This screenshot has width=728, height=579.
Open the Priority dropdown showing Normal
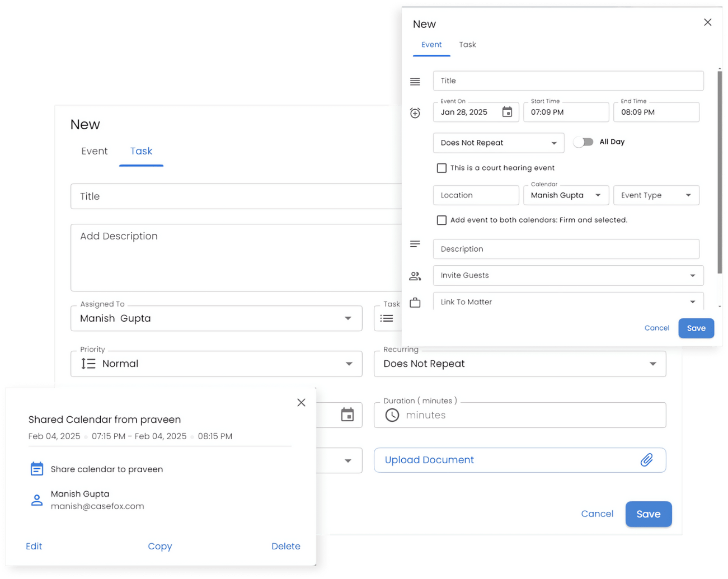point(216,364)
